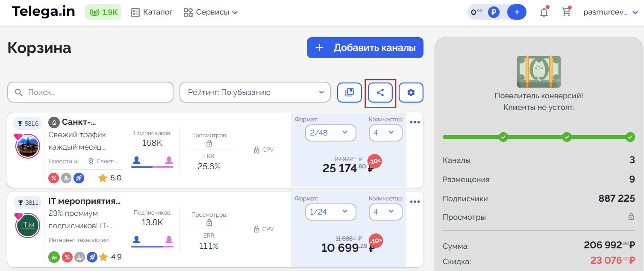The height and width of the screenshot is (271, 644).
Task: Click the lock icon next to Просмотры summary
Action: coord(631,217)
